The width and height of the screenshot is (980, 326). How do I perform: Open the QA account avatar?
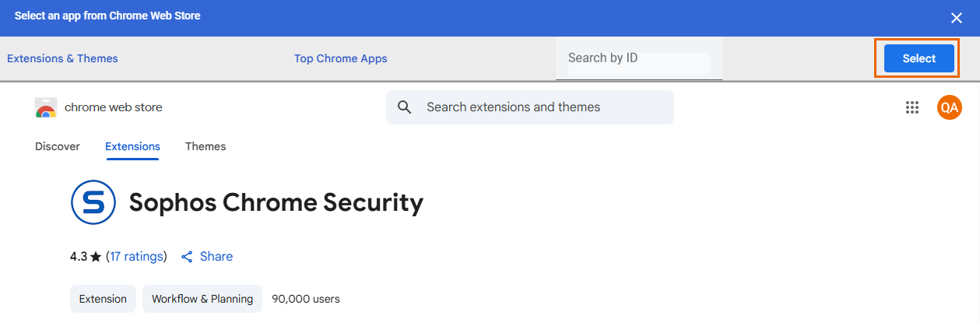pos(949,107)
